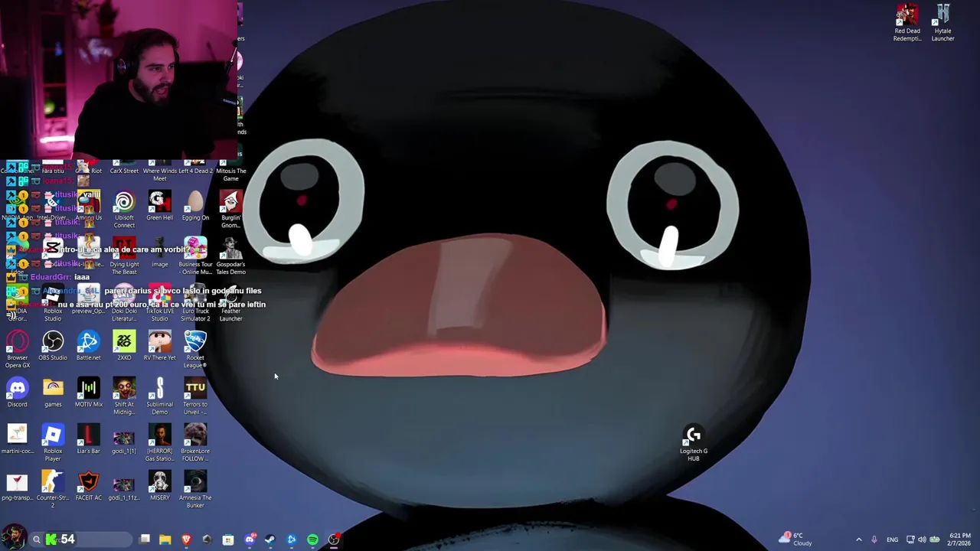Screen dimensions: 980x551
Task: Open File Explorer from taskbar
Action: (165, 540)
